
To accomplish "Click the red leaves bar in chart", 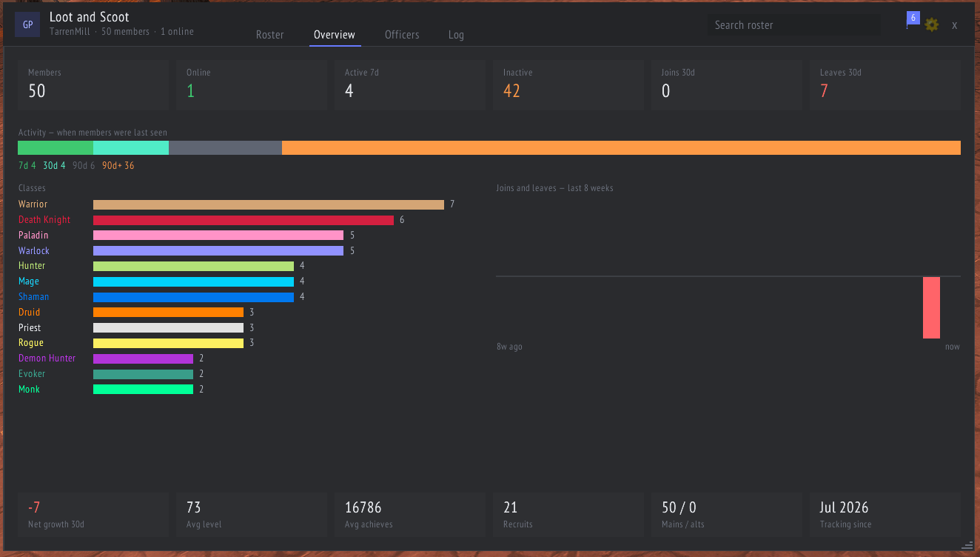I will pos(931,307).
